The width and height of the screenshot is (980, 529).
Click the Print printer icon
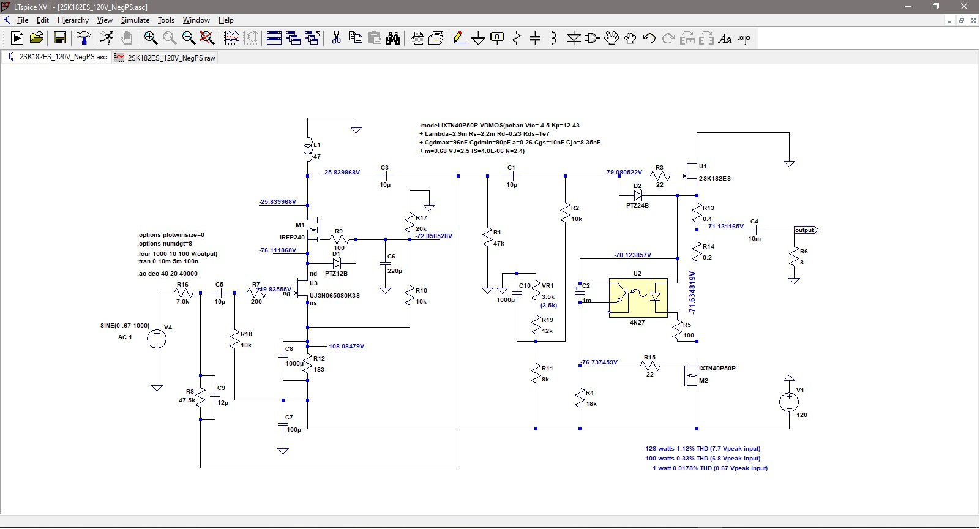417,38
